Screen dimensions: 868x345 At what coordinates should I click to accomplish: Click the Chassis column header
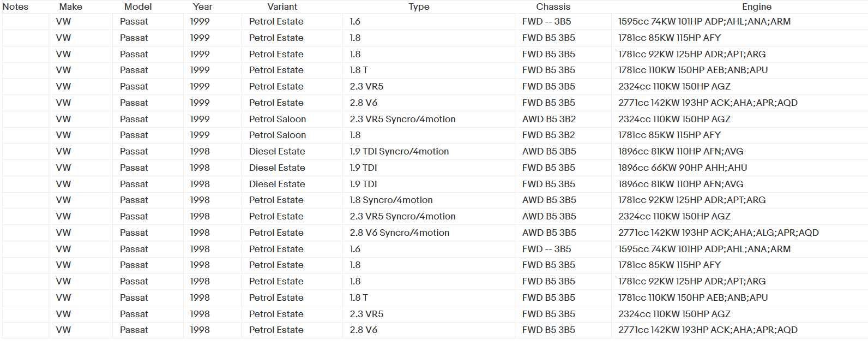[x=553, y=7]
